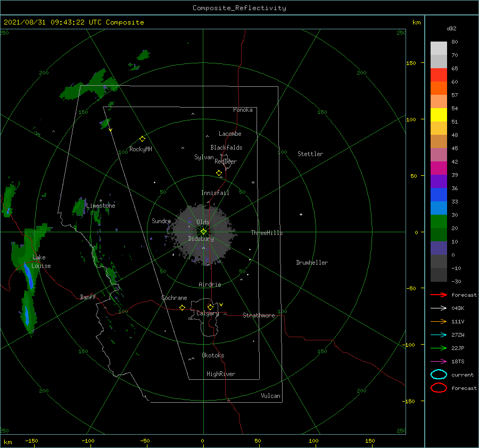Click the radar center diamond near Olds
Image resolution: width=479 pixels, height=448 pixels.
[x=203, y=232]
